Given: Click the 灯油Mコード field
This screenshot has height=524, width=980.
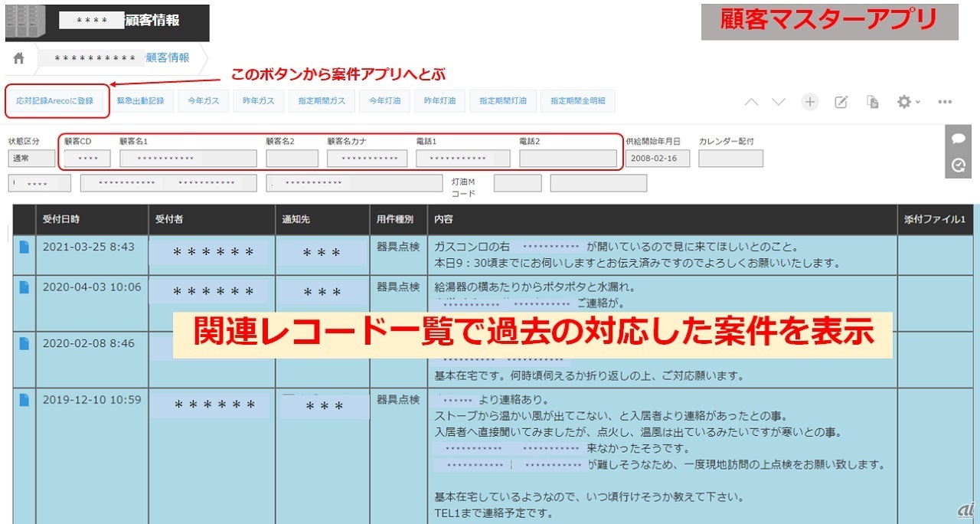Looking at the screenshot, I should coord(518,183).
